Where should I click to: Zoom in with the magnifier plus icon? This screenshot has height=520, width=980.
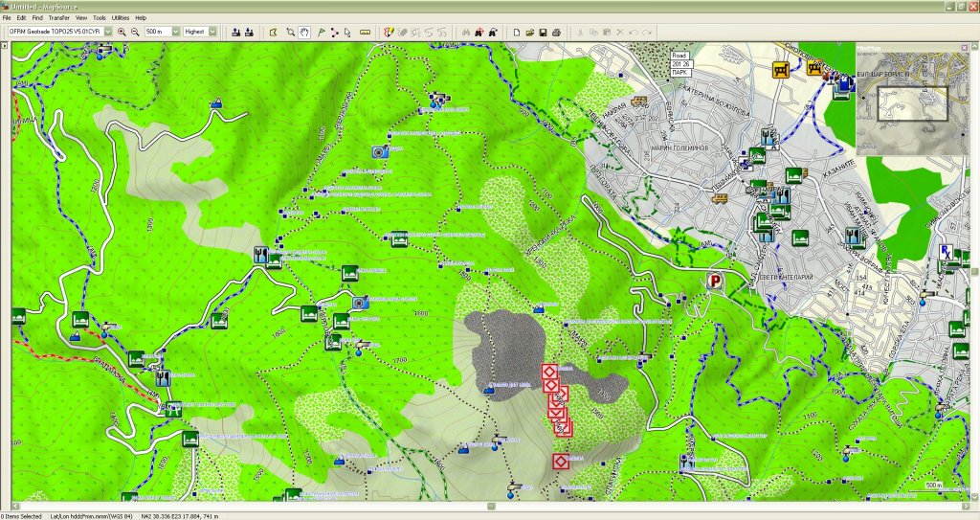coord(122,32)
